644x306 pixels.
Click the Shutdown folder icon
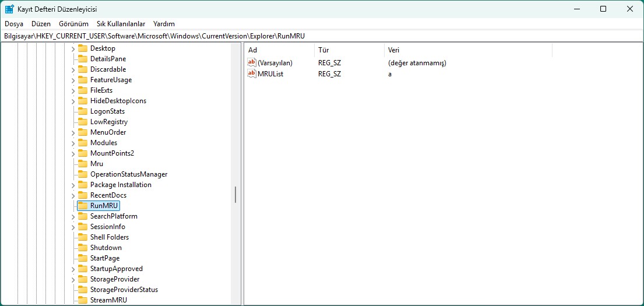[x=83, y=248]
